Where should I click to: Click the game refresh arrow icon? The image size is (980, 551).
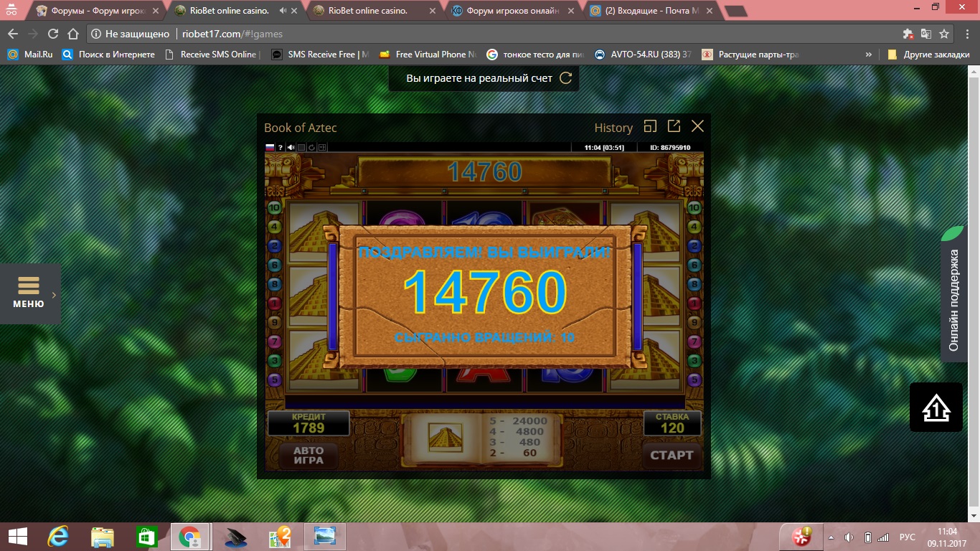pyautogui.click(x=312, y=148)
